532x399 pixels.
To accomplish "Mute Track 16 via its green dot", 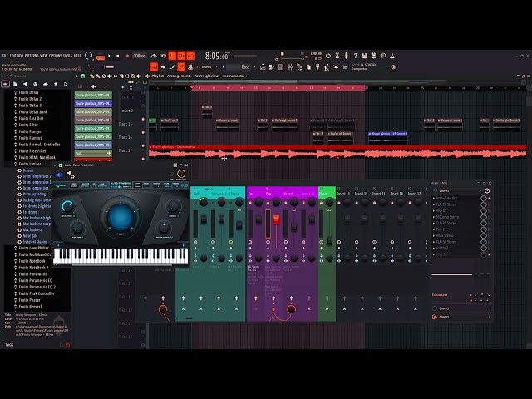I will pyautogui.click(x=143, y=132).
